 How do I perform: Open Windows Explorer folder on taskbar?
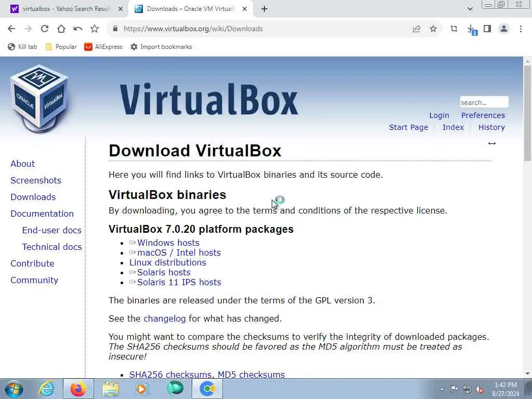pos(111,389)
